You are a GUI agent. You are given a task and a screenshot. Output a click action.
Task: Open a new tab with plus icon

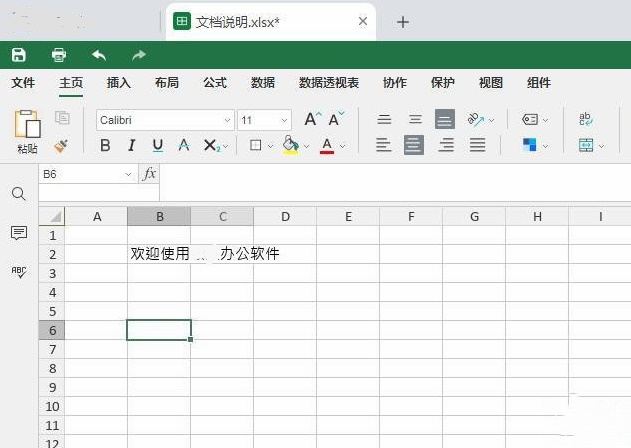pos(403,22)
